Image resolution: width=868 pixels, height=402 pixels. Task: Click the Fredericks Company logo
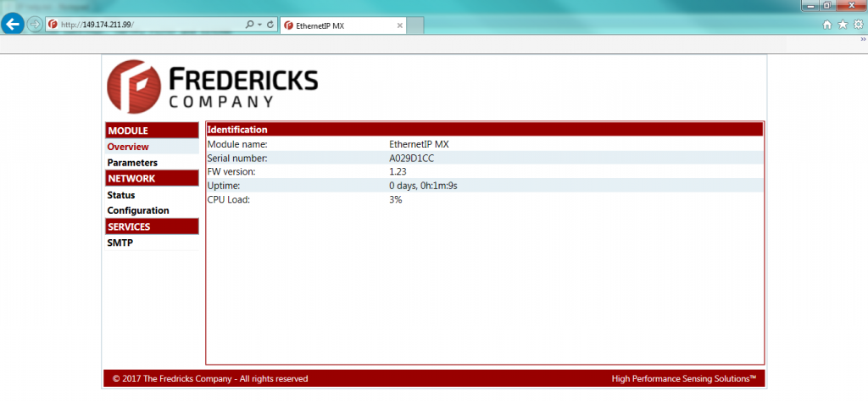213,87
